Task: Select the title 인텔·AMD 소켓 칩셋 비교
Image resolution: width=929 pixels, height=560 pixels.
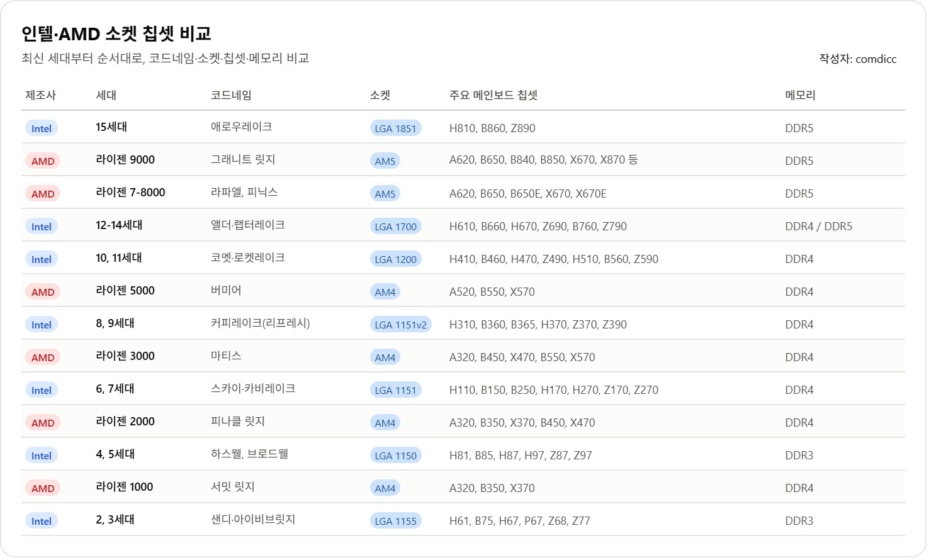Action: [116, 33]
